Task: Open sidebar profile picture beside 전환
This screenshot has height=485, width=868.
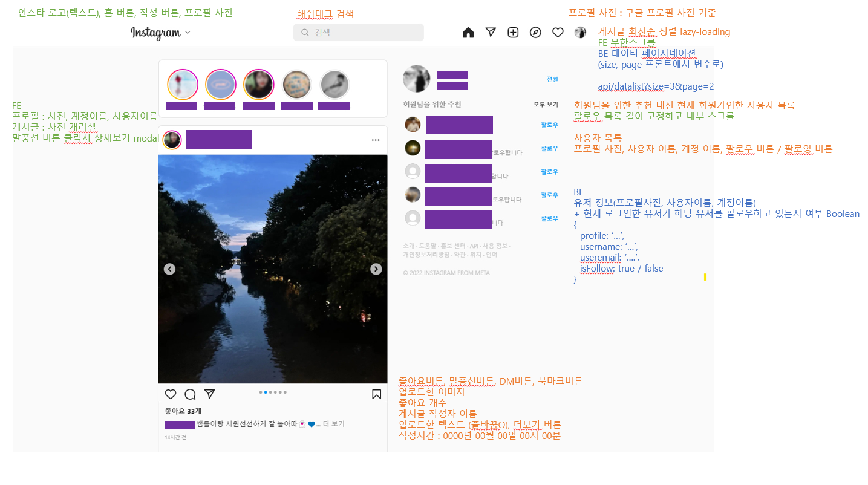Action: click(x=417, y=79)
